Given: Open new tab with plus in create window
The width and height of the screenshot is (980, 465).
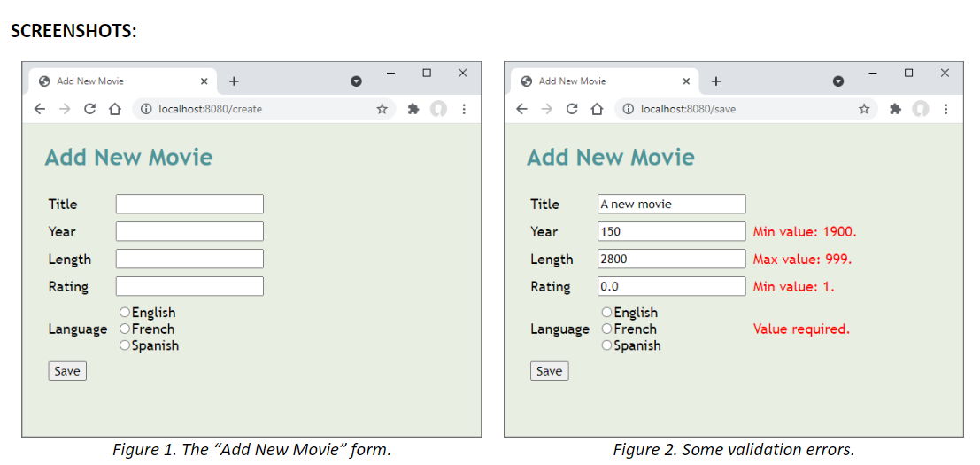Looking at the screenshot, I should 234,81.
